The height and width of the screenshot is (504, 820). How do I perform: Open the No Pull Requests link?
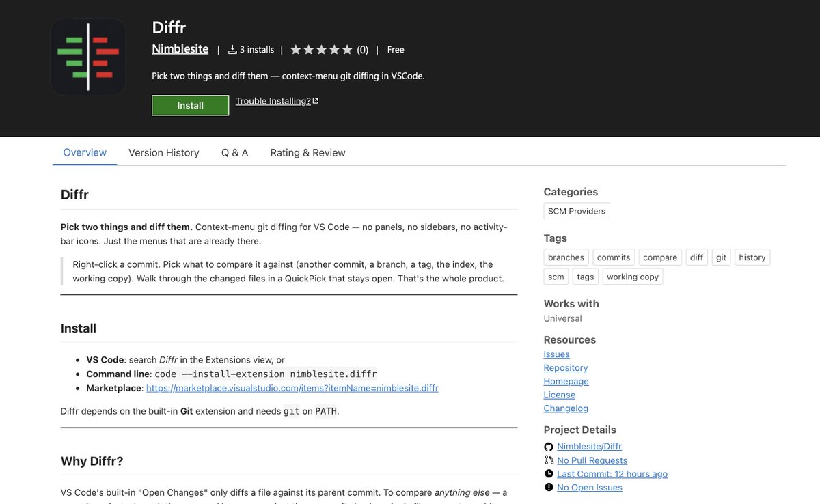click(592, 460)
